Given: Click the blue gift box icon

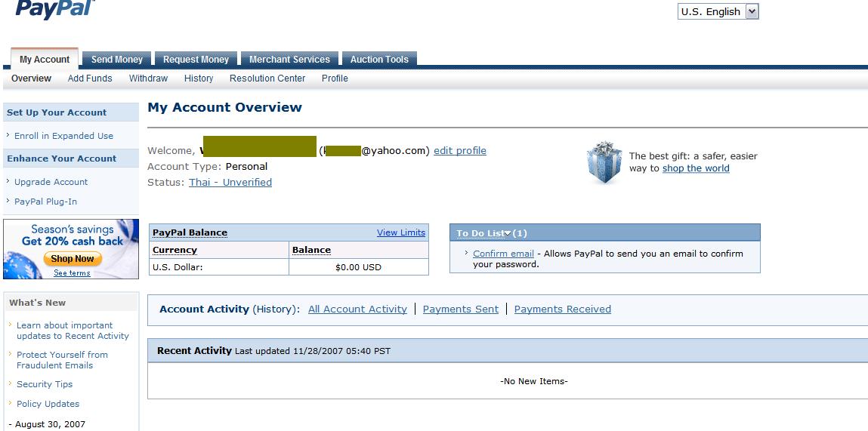Looking at the screenshot, I should [604, 162].
